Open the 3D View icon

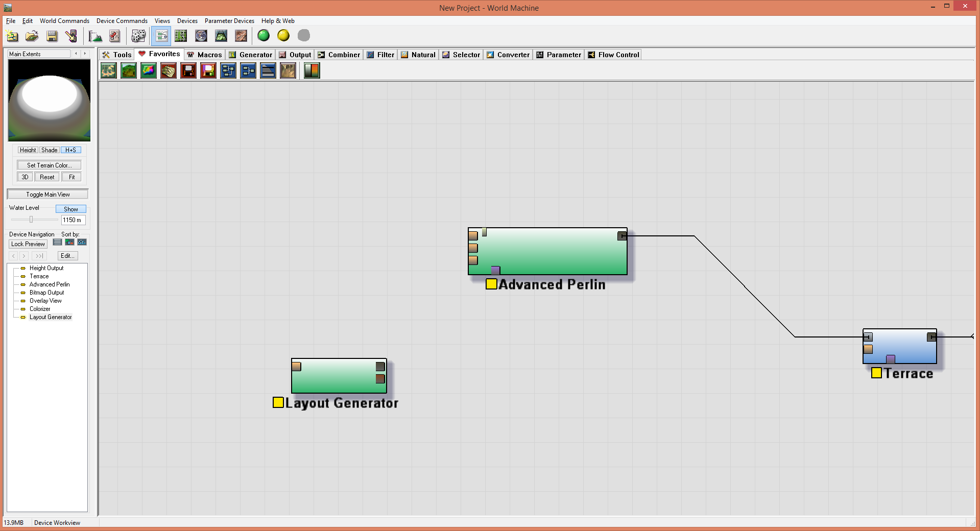click(x=221, y=36)
